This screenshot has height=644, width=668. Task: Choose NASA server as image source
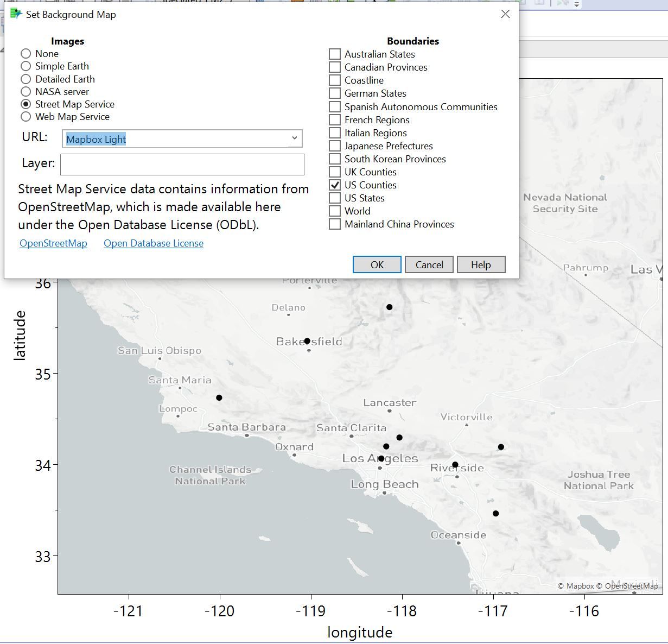[x=26, y=92]
